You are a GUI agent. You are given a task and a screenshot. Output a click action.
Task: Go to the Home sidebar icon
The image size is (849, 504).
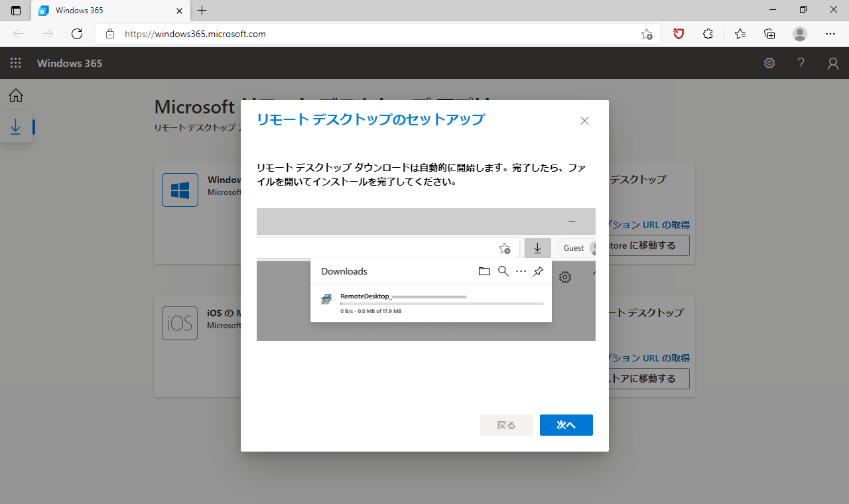click(16, 95)
